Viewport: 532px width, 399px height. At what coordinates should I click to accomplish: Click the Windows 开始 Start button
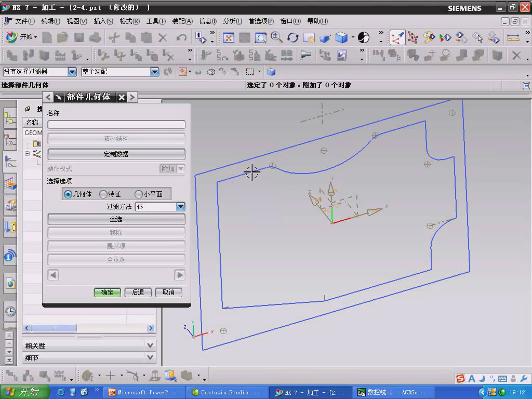pos(24,392)
